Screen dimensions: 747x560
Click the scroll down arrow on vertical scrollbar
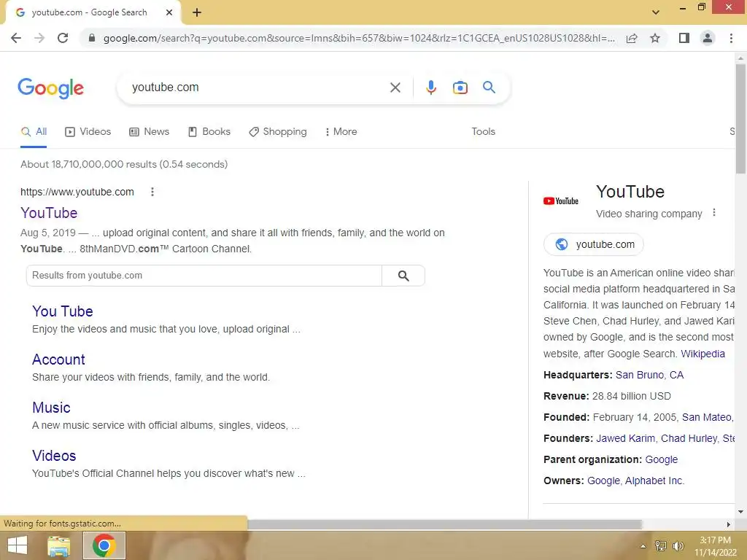coord(740,512)
